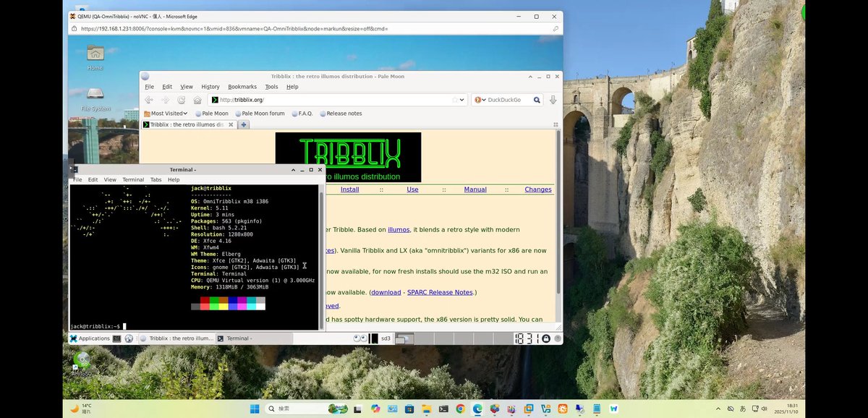The width and height of the screenshot is (868, 418).
Task: Open a new tab in Pale Moon
Action: click(x=244, y=124)
